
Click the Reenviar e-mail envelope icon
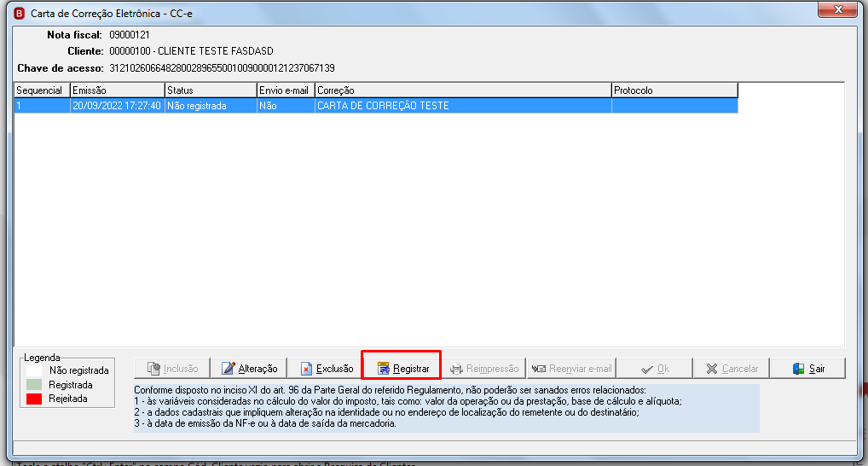(539, 369)
